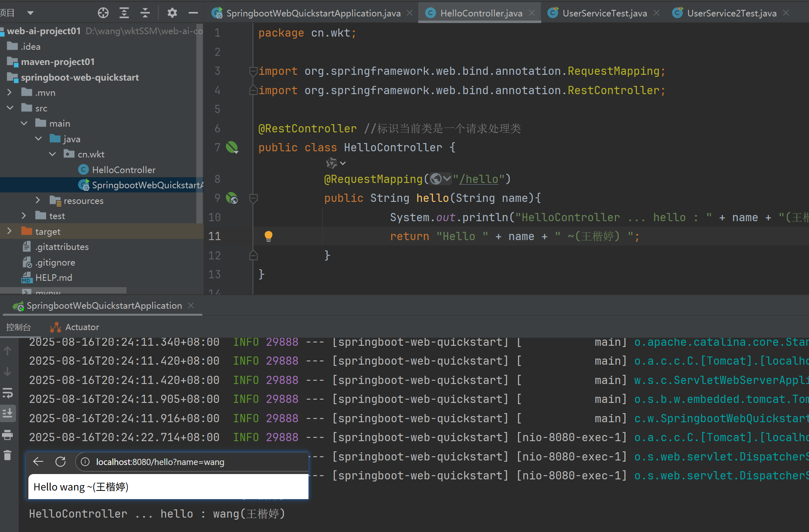Collapse the hello method fold marker on line 9
The image size is (809, 532).
point(254,199)
